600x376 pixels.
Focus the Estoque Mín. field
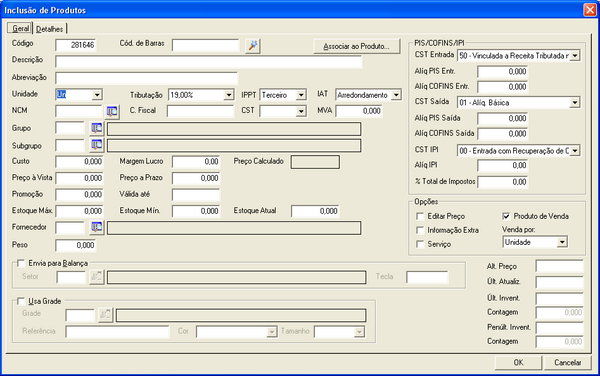tap(196, 211)
